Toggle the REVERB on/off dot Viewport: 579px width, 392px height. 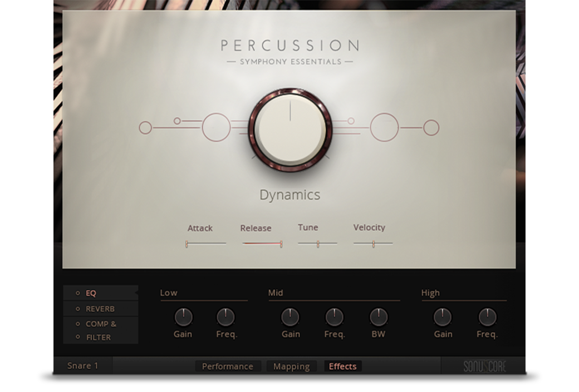(77, 309)
